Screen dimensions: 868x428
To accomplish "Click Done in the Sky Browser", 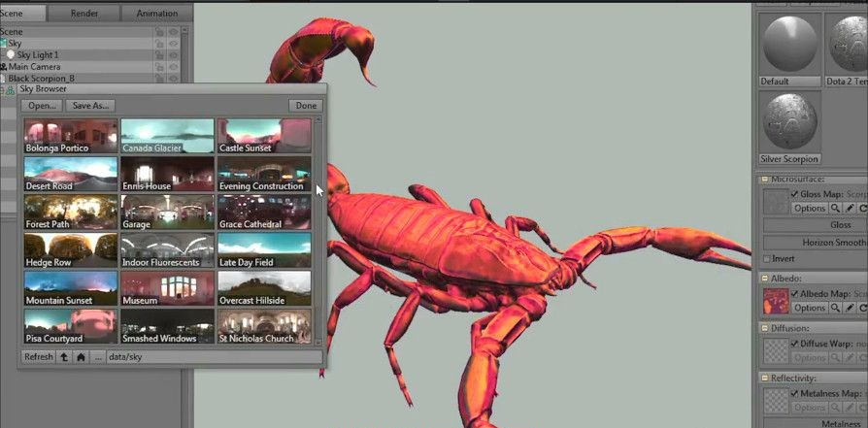I will (306, 105).
